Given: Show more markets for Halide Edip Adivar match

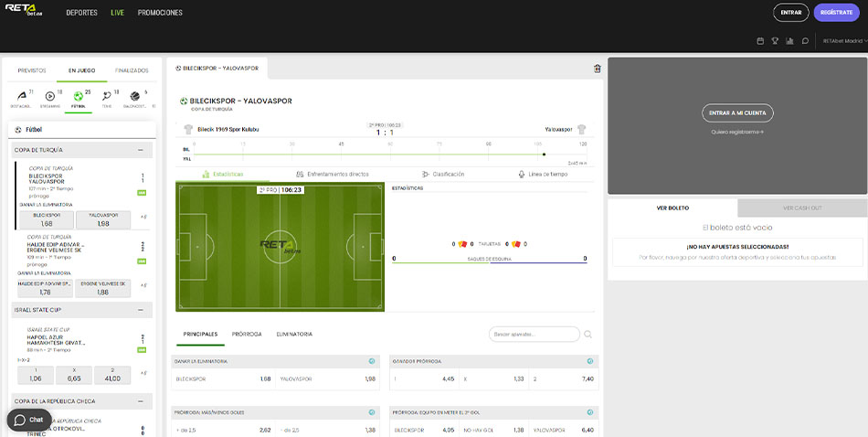Looking at the screenshot, I should click(x=143, y=285).
